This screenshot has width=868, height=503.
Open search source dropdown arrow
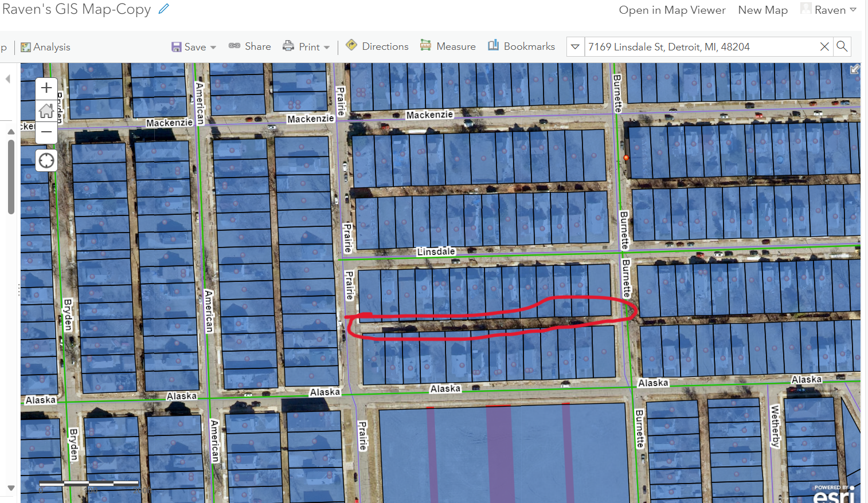coord(575,46)
